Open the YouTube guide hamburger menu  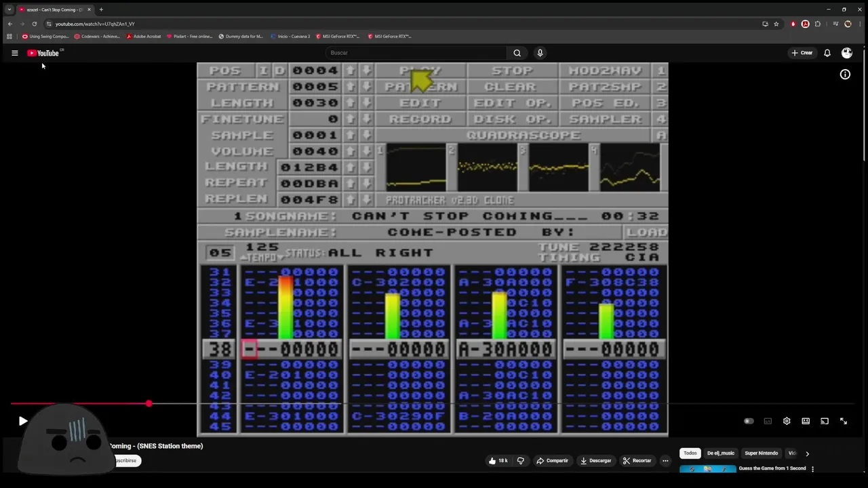(x=14, y=53)
